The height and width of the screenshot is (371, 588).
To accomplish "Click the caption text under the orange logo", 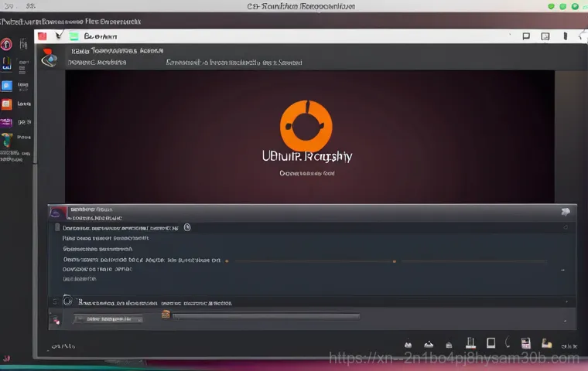I will [x=306, y=173].
